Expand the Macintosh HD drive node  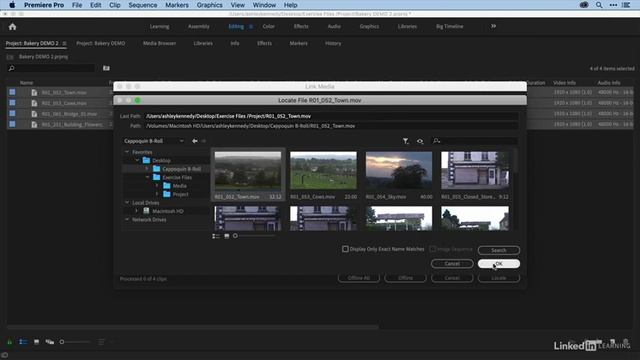[137, 211]
